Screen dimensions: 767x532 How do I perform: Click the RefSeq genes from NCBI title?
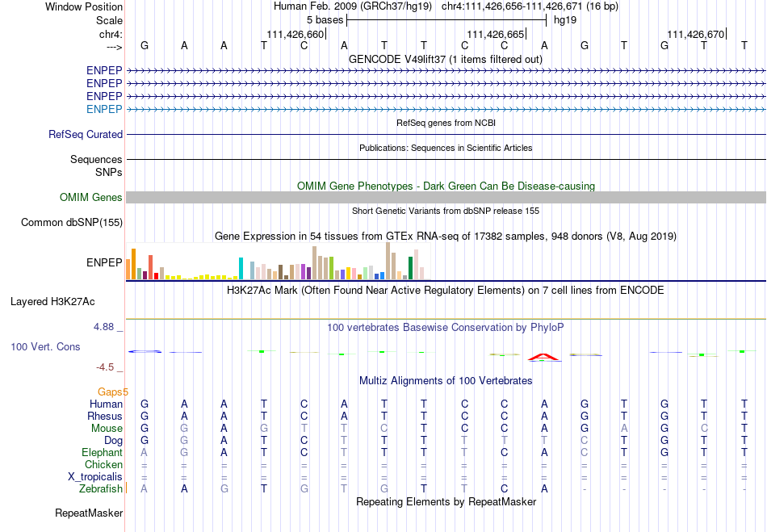coord(446,124)
